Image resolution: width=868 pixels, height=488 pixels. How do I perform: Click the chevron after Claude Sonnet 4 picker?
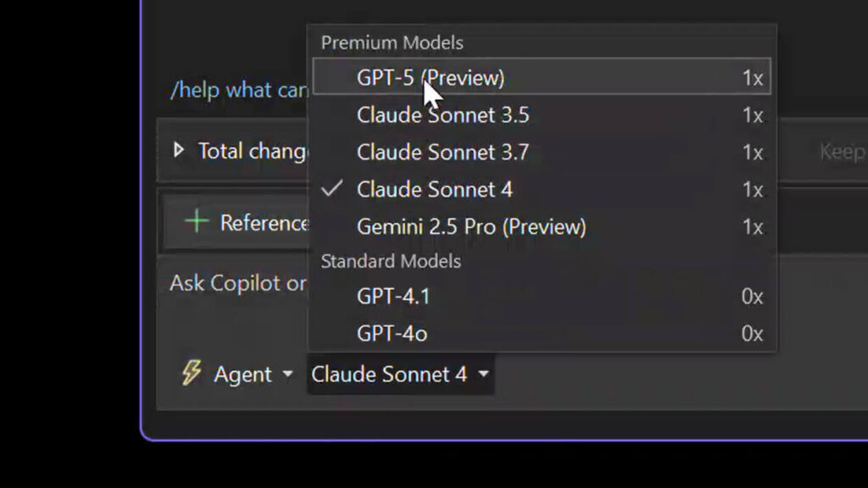point(483,374)
